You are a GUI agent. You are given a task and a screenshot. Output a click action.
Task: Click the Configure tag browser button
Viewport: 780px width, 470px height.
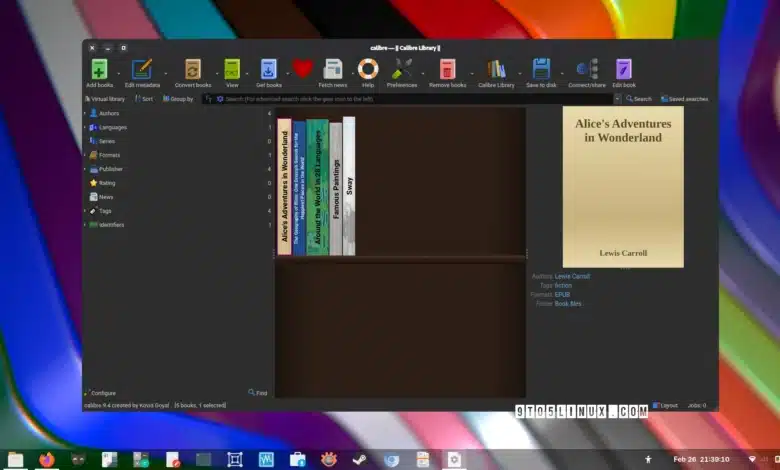tap(100, 393)
